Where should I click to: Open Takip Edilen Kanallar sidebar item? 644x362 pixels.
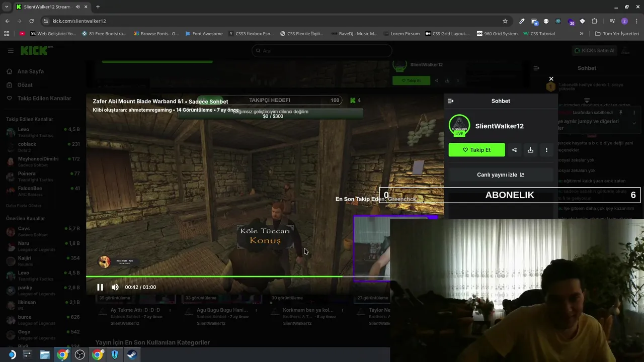click(44, 99)
